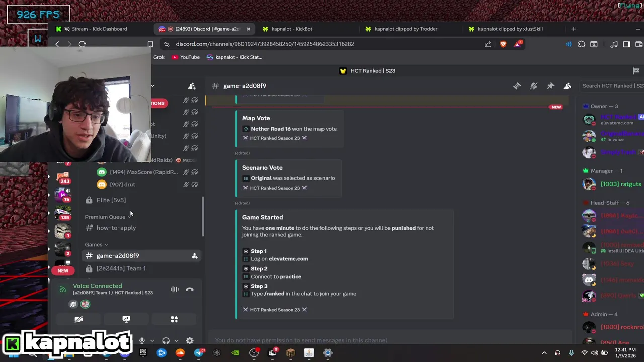Click voice user [907] drut
Image resolution: width=644 pixels, height=362 pixels.
122,185
